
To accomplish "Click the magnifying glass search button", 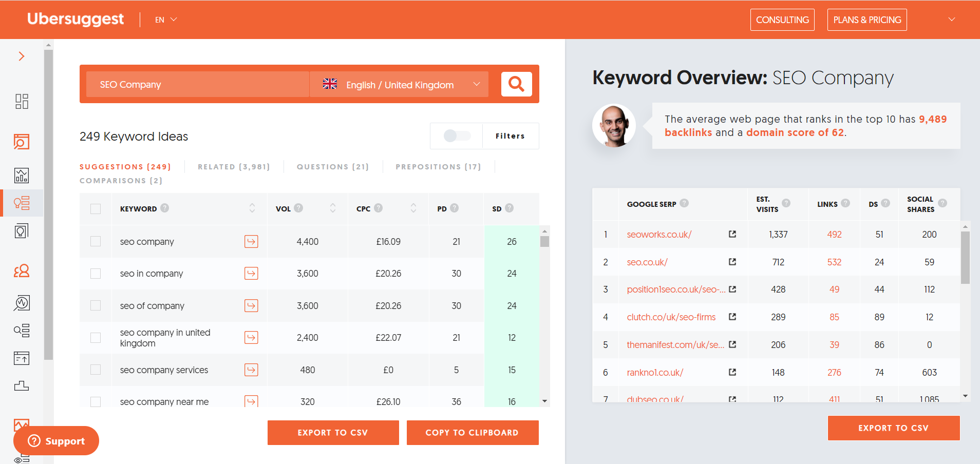I will click(x=516, y=84).
